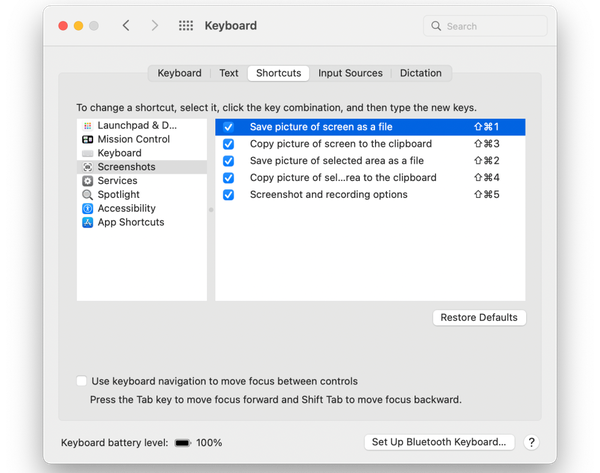Switch to the Text tab
Screen dimensions: 600x473
[x=229, y=73]
